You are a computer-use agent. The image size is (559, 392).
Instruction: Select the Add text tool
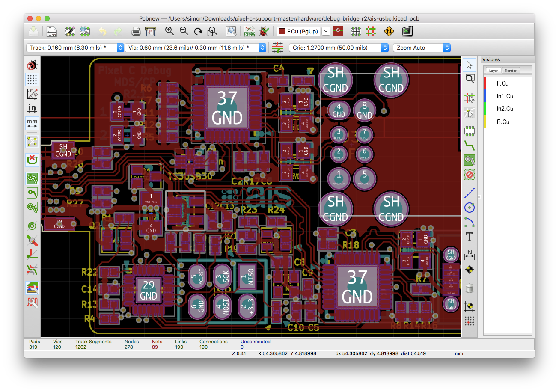click(x=470, y=237)
